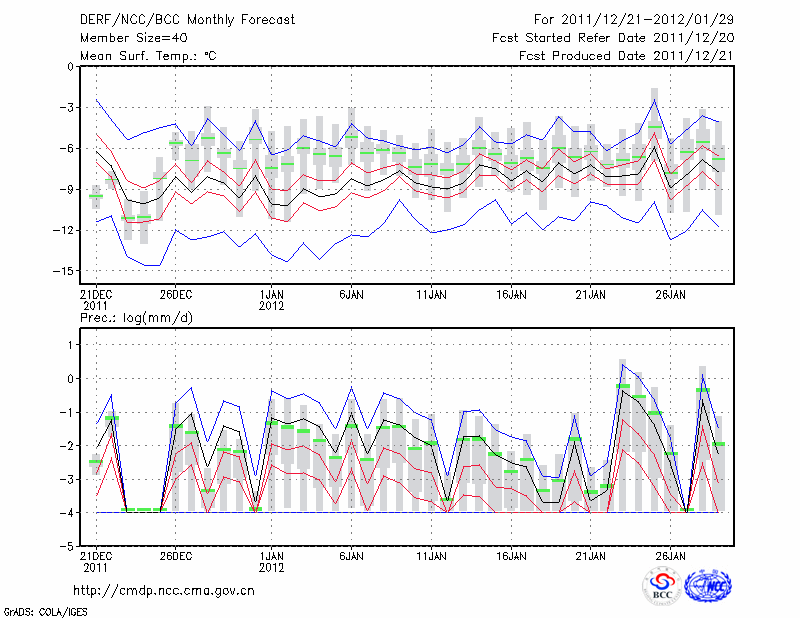Select 16JAN marker on temperature chart axis

pos(511,295)
